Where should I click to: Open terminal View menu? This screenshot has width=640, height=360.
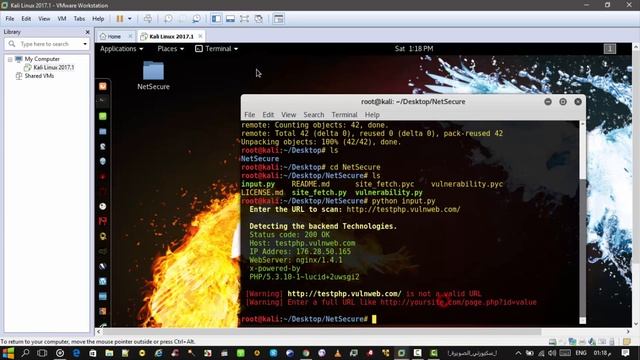[288, 115]
